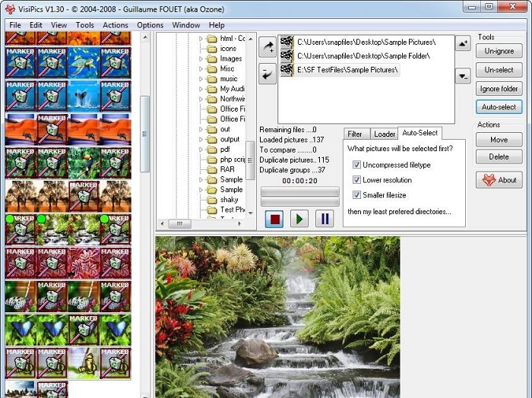Click the remove folder arrow icon
Viewport: 532px width, 398px height.
tap(268, 74)
